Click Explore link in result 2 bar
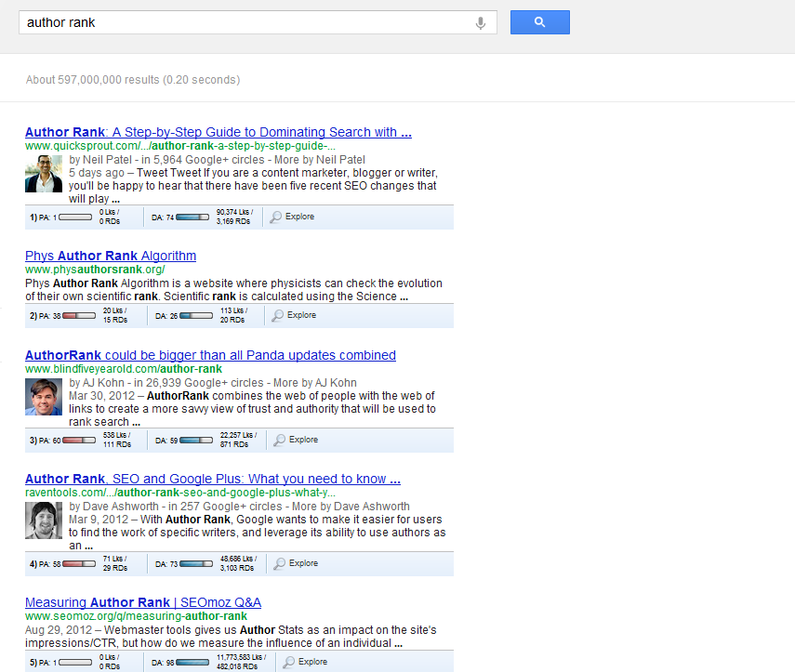795x672 pixels. tap(301, 315)
